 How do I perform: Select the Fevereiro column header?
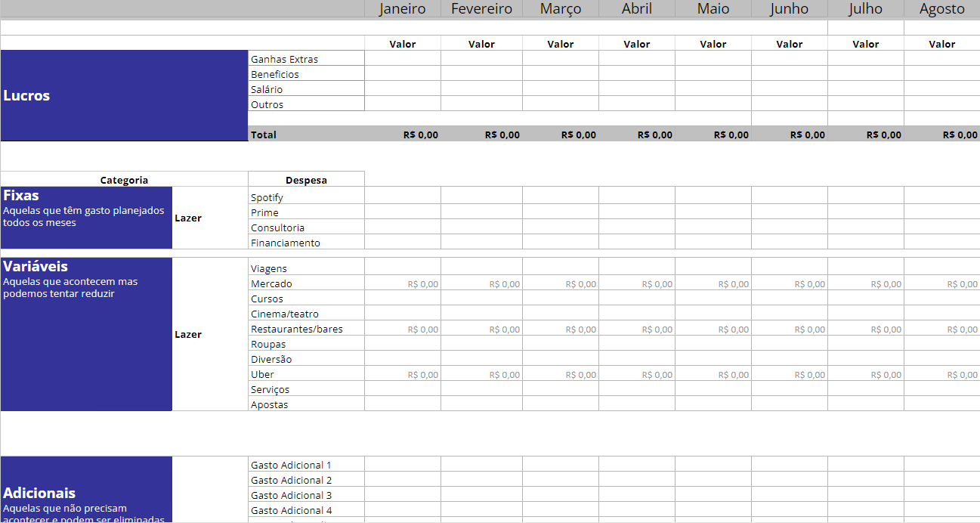[x=481, y=9]
